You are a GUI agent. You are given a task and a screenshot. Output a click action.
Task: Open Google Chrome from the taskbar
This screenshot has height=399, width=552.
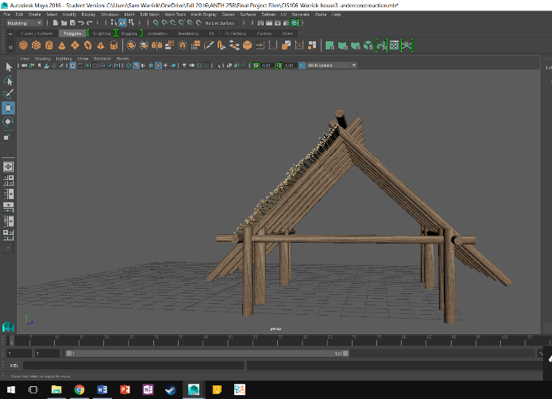tap(79, 389)
